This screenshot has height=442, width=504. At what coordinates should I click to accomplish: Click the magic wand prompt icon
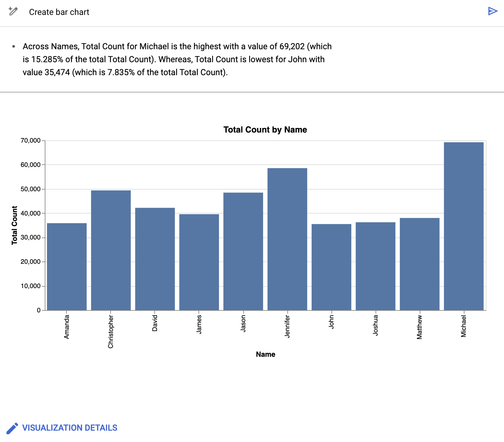pos(13,11)
